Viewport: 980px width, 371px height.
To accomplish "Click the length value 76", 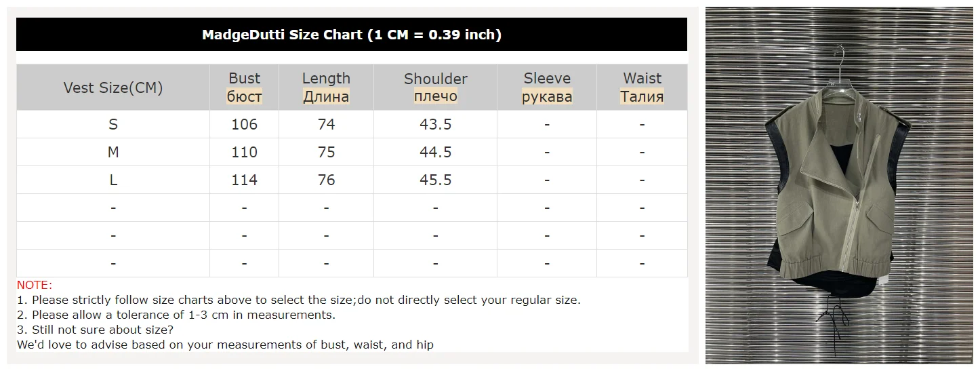I will [x=326, y=180].
